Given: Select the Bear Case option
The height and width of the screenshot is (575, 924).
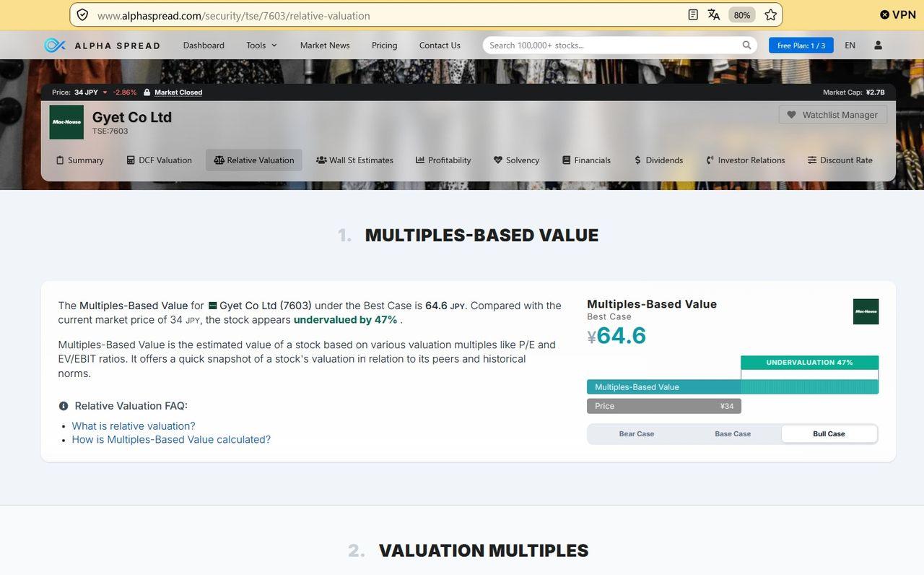Looking at the screenshot, I should pos(637,433).
